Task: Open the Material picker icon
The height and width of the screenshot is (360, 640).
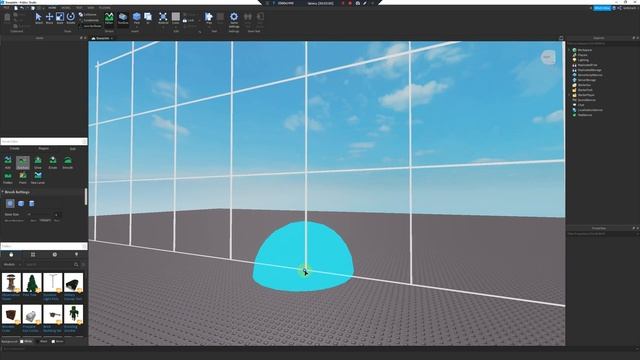Action: [x=163, y=18]
